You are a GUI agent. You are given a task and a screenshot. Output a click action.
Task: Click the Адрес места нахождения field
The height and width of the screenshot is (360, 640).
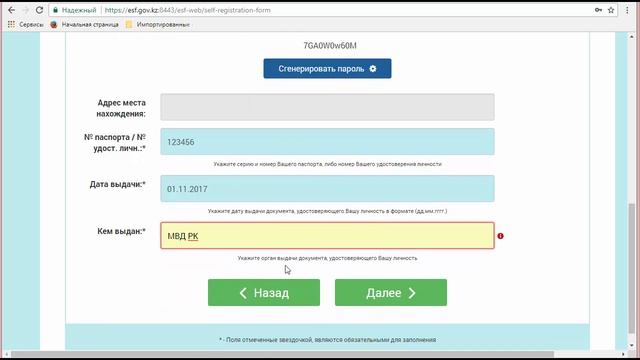[327, 107]
